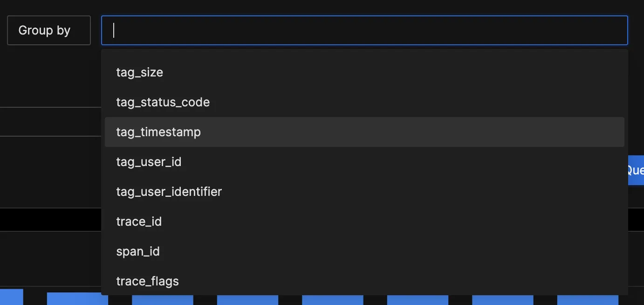644x305 pixels.
Task: Pick the highlighted tag_timestamp option
Action: [x=364, y=132]
